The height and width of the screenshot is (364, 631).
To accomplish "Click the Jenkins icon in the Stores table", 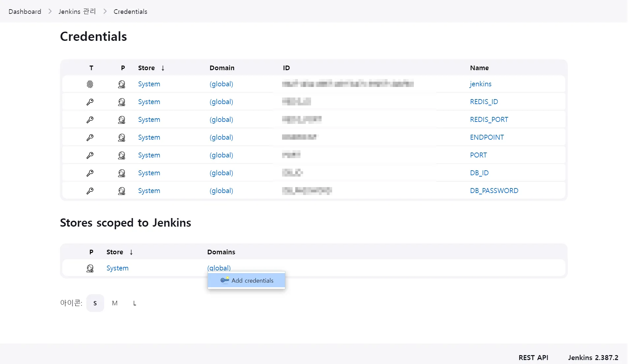I will [90, 268].
